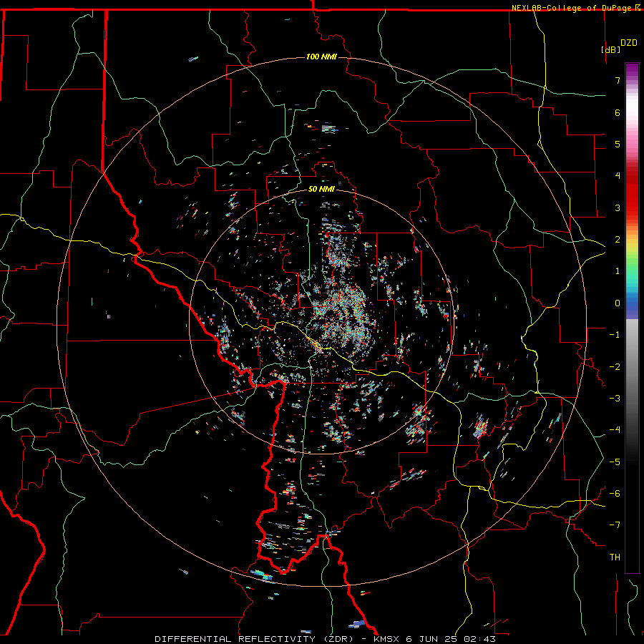Click the 6 value on the color scale
Screen dimensions: 644x644
click(618, 112)
